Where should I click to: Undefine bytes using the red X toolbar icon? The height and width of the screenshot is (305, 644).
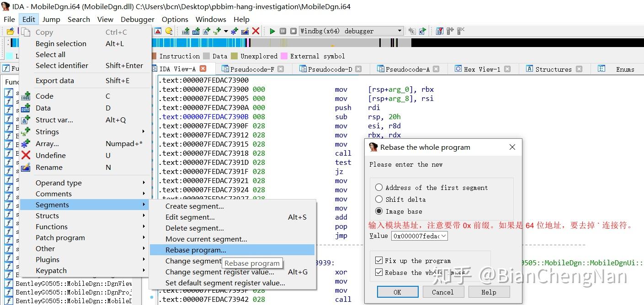255,31
